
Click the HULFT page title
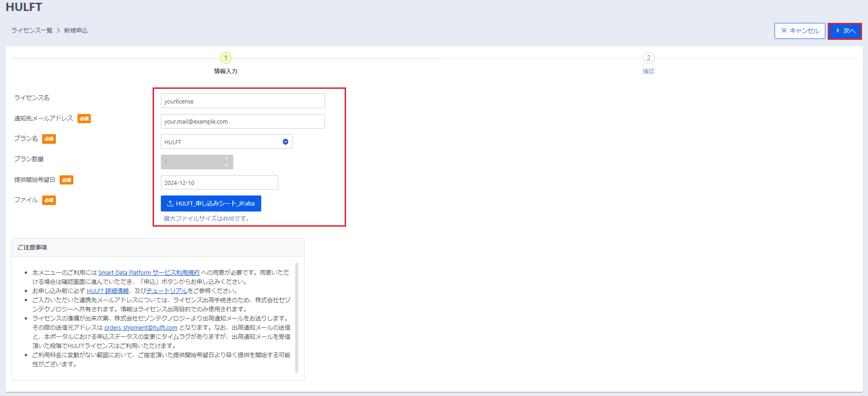click(x=24, y=7)
